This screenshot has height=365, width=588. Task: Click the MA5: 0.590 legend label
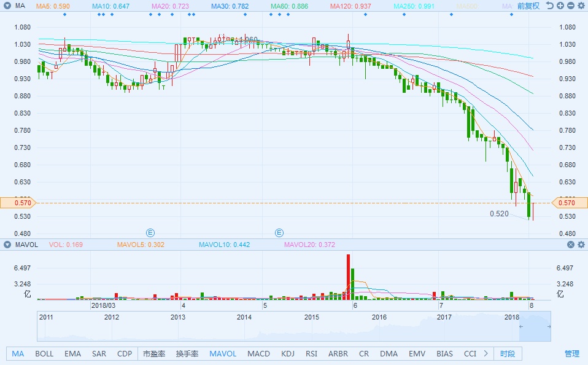click(x=53, y=6)
